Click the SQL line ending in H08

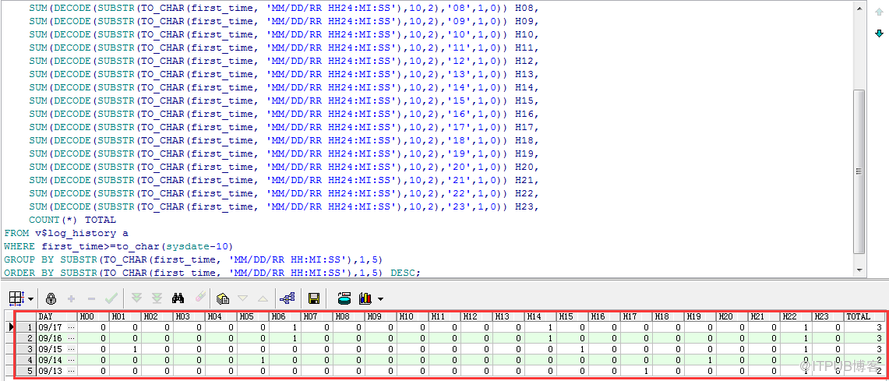[x=283, y=9]
